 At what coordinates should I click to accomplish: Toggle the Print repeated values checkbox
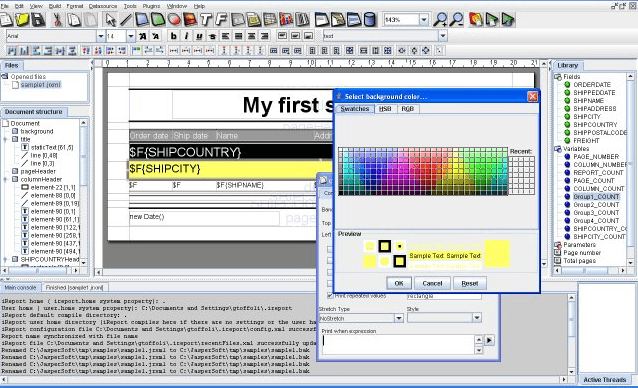click(x=330, y=296)
